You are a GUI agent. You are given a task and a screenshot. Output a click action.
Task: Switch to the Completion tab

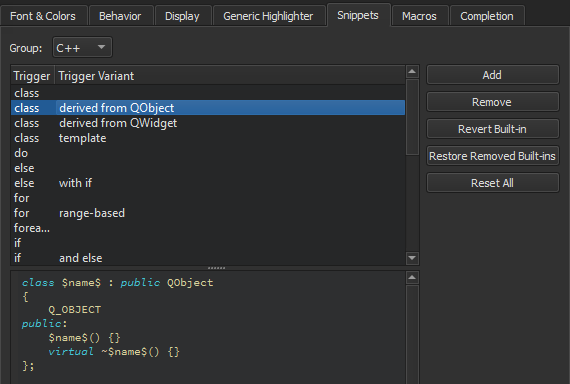(487, 16)
